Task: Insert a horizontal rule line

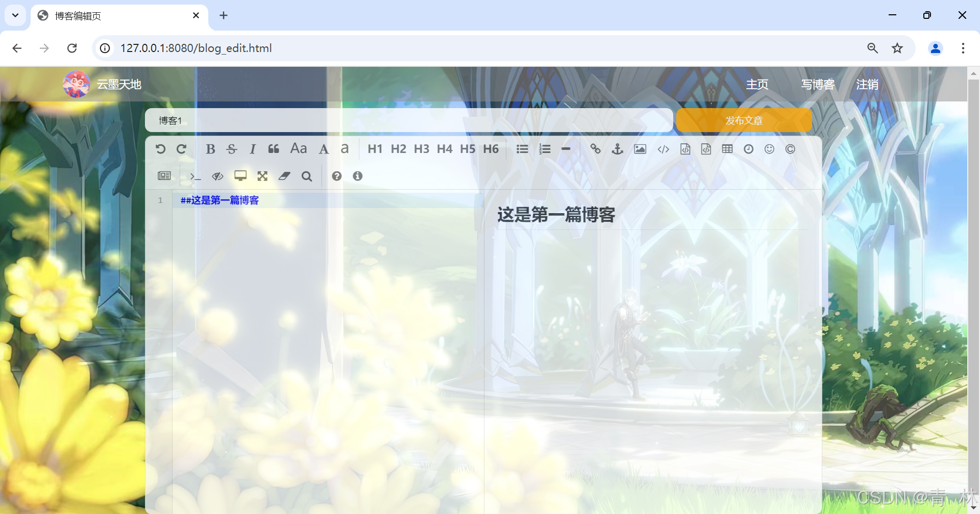Action: click(x=566, y=149)
